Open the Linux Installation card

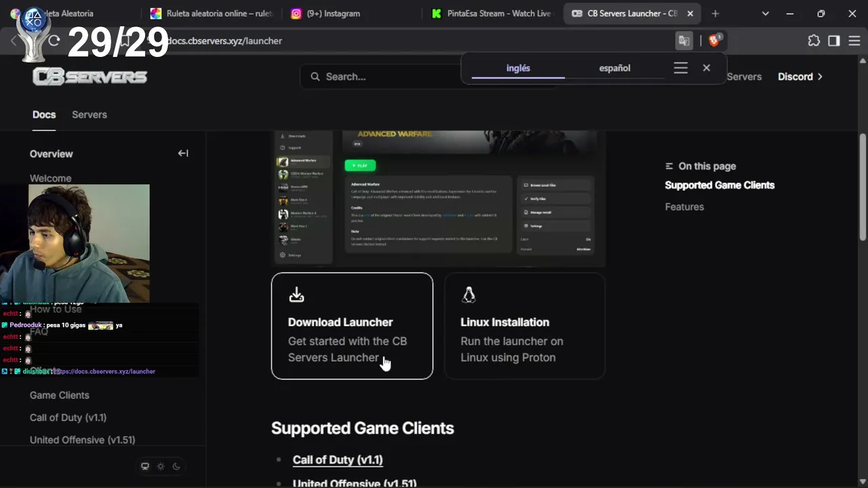524,326
